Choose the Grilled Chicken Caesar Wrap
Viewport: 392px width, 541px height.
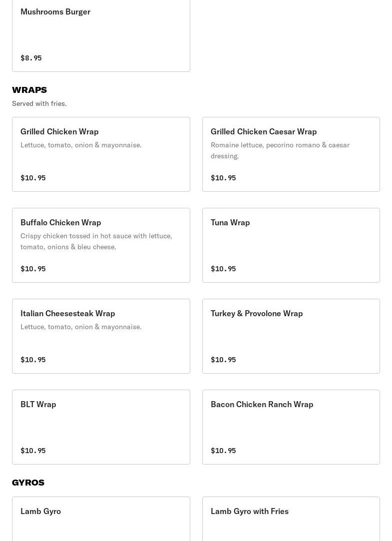(291, 154)
